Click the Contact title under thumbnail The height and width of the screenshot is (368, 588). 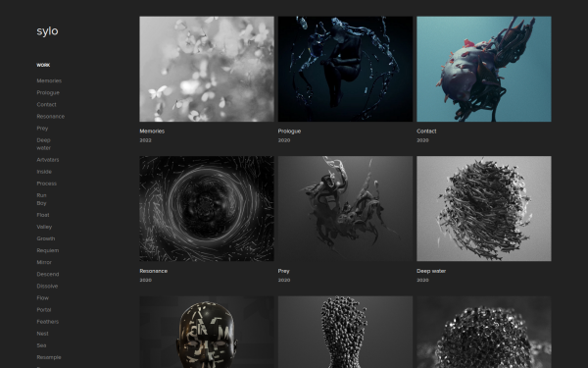coord(426,131)
